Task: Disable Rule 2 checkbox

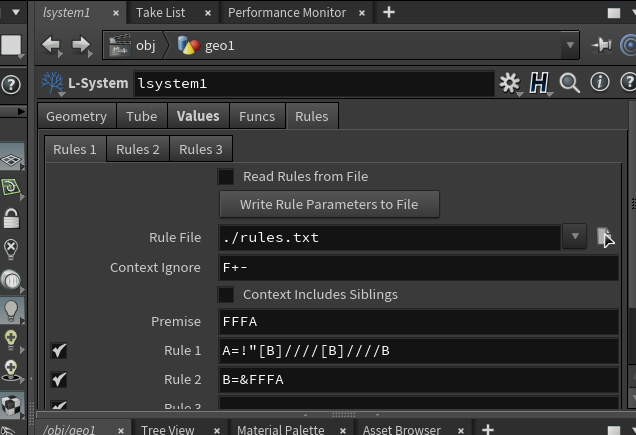Action: point(59,380)
